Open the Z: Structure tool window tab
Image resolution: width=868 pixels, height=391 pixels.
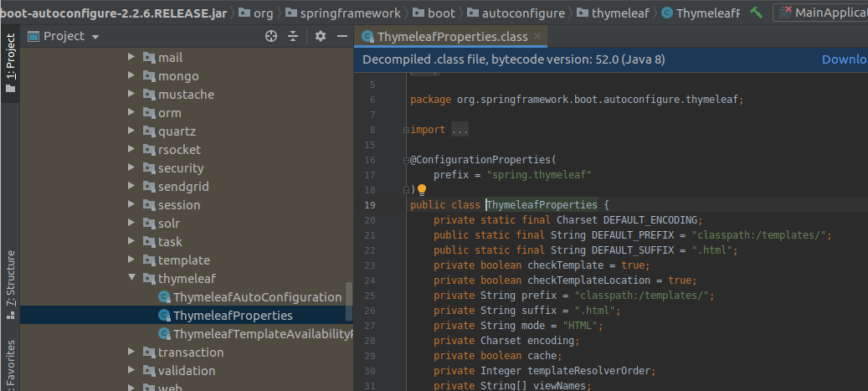(x=11, y=285)
